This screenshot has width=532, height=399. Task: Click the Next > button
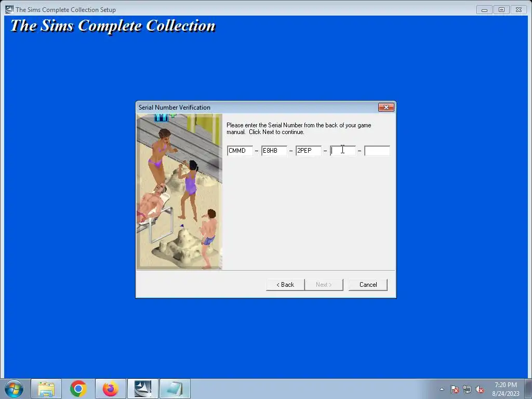coord(324,285)
